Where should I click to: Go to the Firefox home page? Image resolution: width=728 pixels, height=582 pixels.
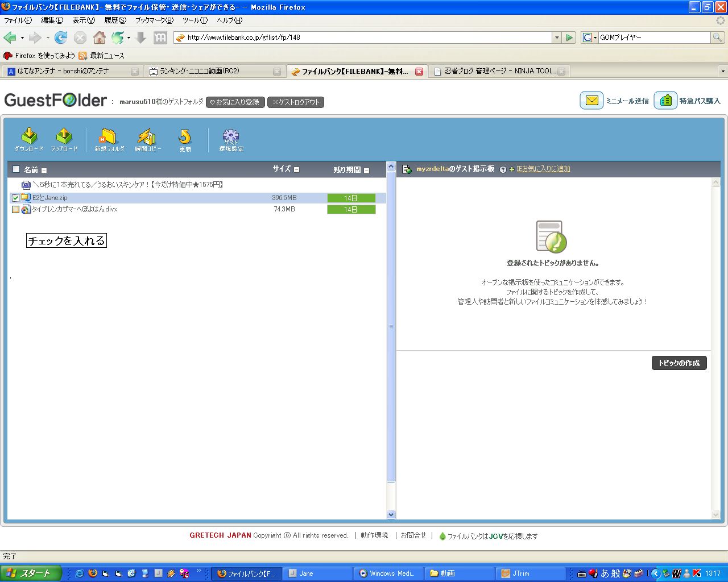pos(100,38)
